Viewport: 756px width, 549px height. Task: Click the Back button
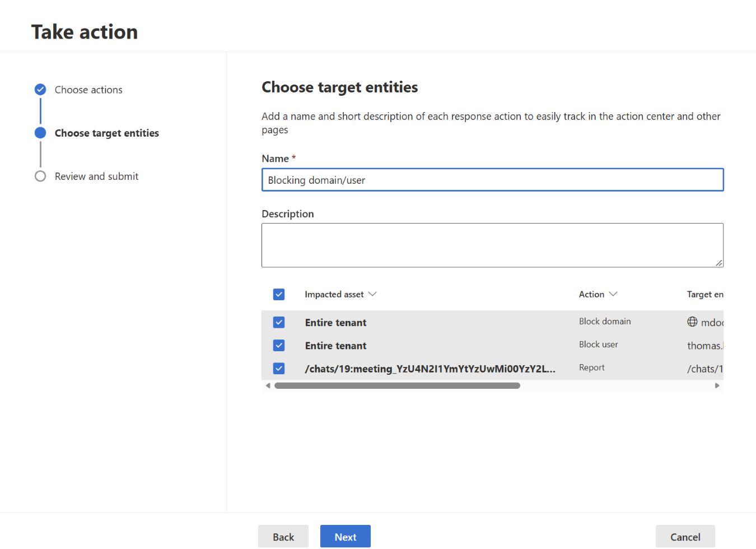coord(283,537)
